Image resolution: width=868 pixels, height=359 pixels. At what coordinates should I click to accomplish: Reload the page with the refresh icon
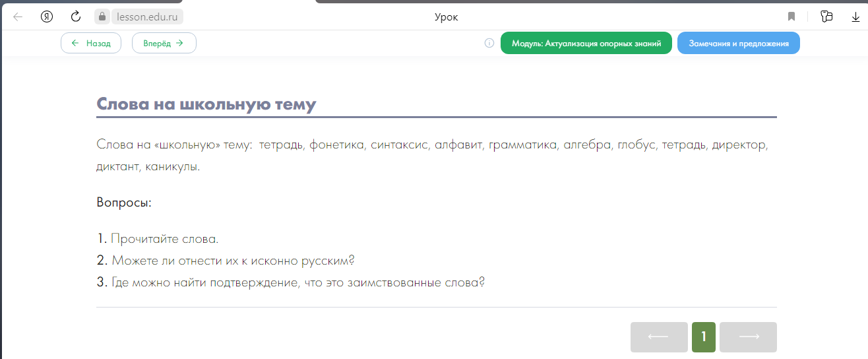[x=76, y=16]
